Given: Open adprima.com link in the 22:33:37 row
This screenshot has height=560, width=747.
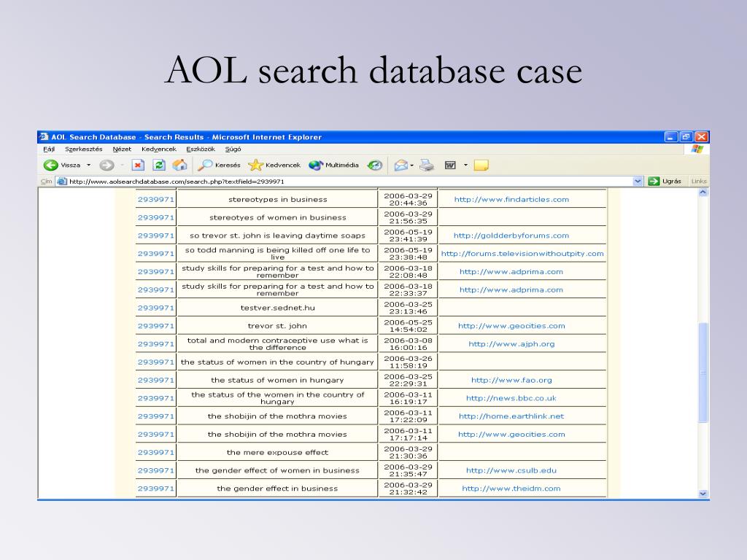Looking at the screenshot, I should click(511, 290).
